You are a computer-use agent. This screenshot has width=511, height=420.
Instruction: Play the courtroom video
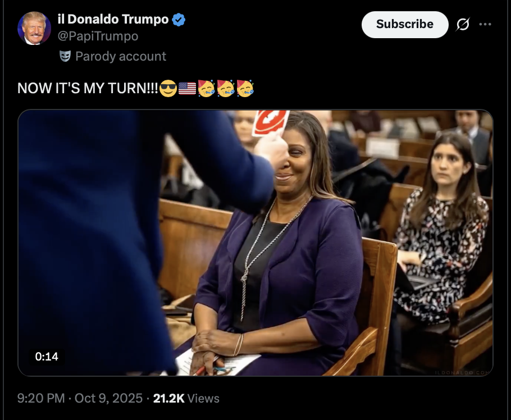pyautogui.click(x=255, y=243)
